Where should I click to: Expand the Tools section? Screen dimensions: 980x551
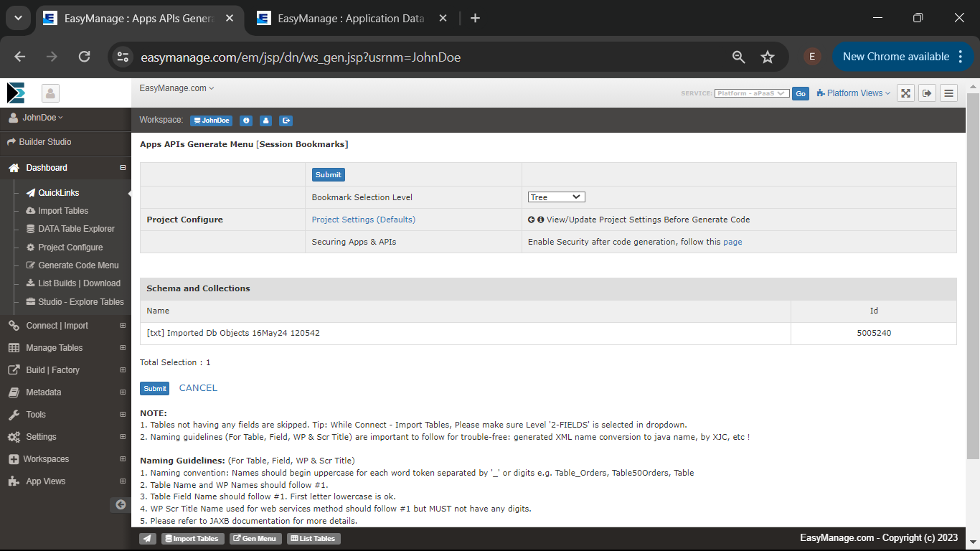(123, 415)
